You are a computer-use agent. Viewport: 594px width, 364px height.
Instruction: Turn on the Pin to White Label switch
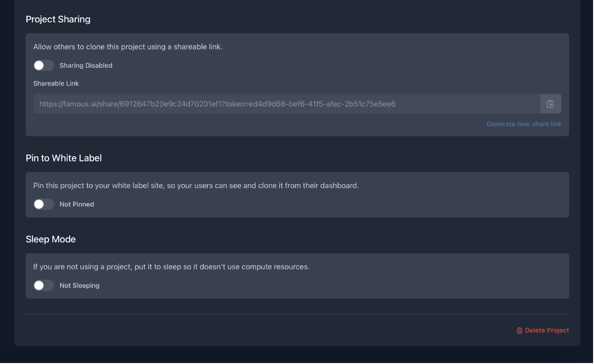[x=44, y=205]
